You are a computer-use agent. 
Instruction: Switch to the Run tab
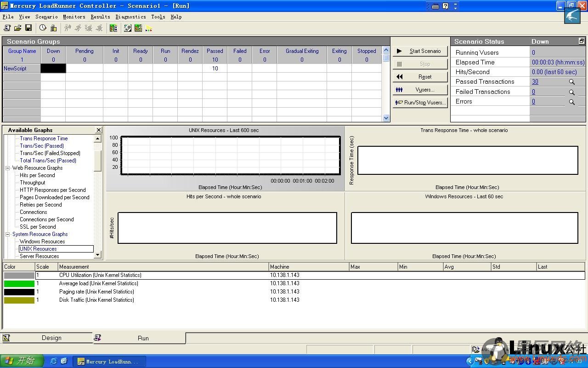click(139, 338)
